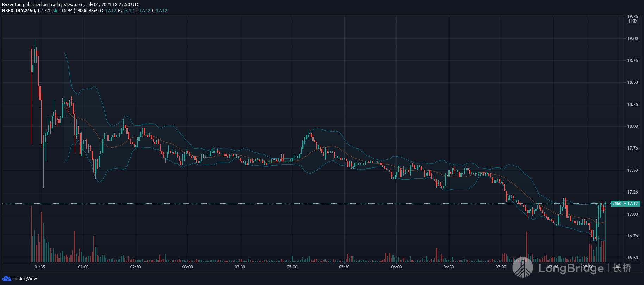Click the 18.00 price axis label

click(632, 126)
